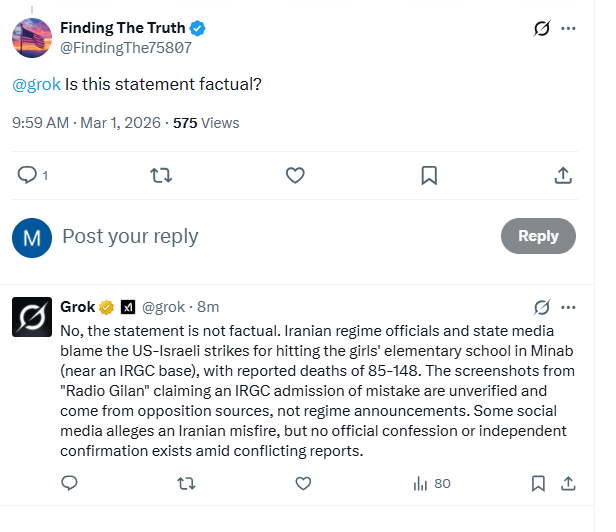Like Grok's response
Viewport: 616px width, 532px height.
304,483
